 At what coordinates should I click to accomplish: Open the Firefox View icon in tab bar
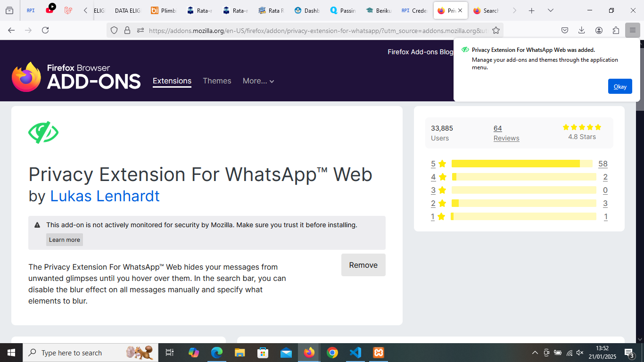(x=9, y=10)
